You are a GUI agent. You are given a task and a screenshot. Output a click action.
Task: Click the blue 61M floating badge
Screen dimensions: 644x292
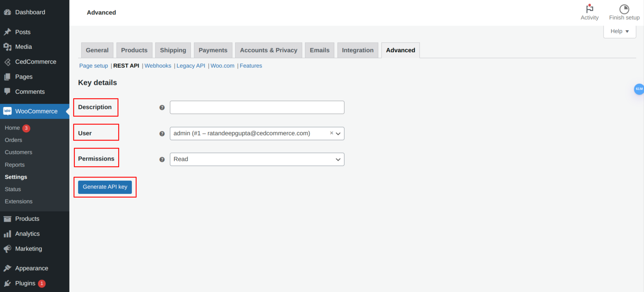(639, 89)
